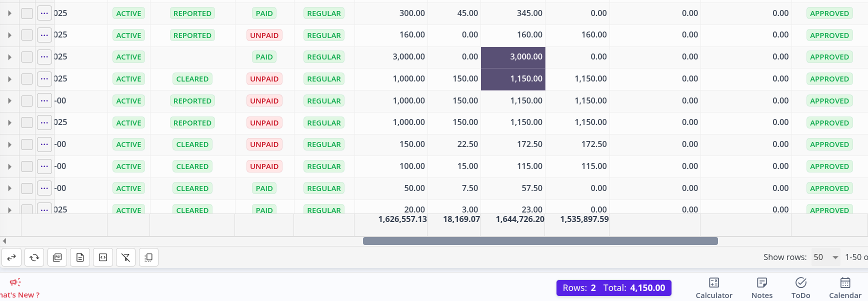Open the Show rows dropdown
Screen dimensions: 868x301
[825, 257]
